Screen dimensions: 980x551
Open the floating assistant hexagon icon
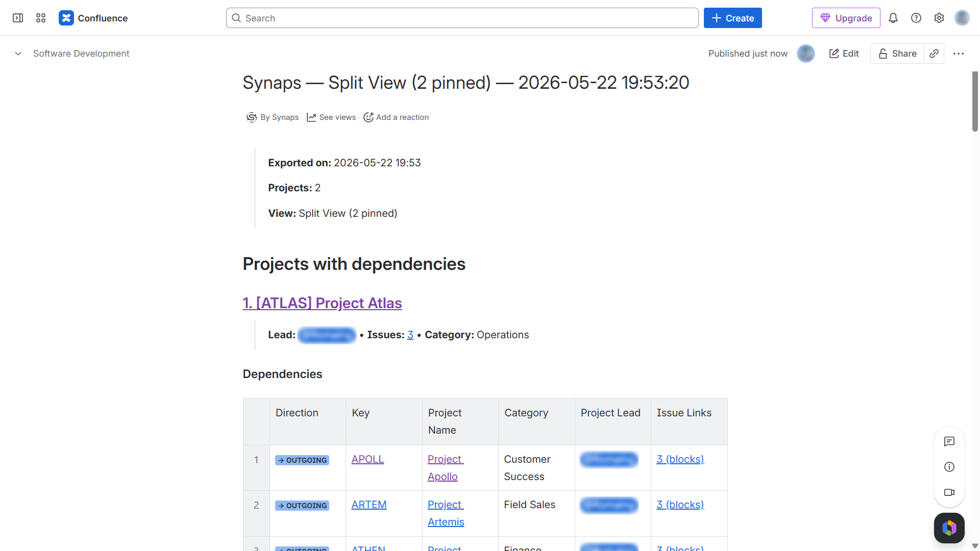949,528
